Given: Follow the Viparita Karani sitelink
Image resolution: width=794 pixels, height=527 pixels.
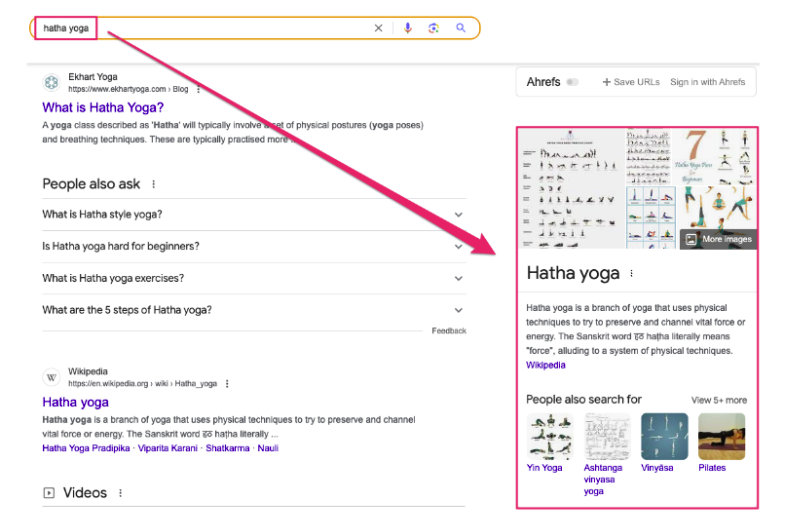Looking at the screenshot, I should 168,448.
